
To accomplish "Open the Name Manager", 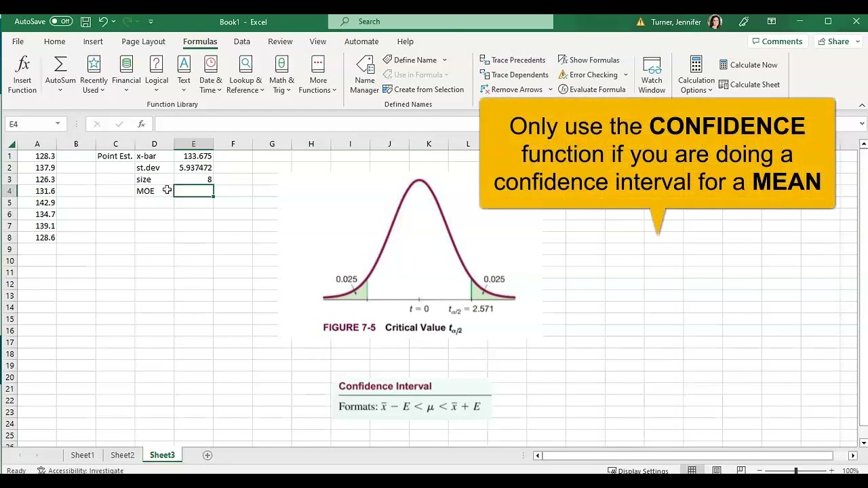I will click(x=365, y=75).
